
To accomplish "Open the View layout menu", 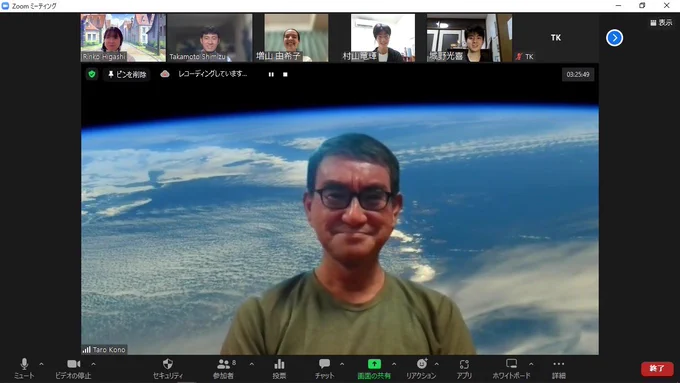I will click(661, 23).
